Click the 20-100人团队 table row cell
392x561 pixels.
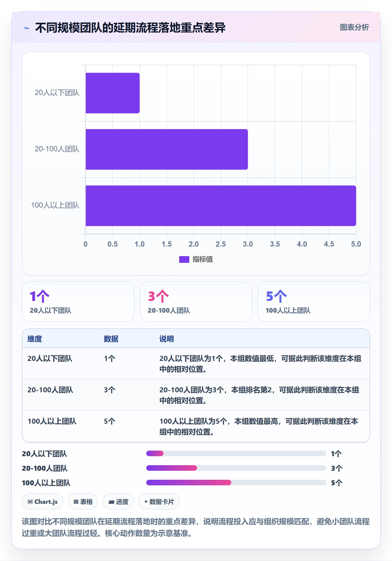tap(50, 390)
